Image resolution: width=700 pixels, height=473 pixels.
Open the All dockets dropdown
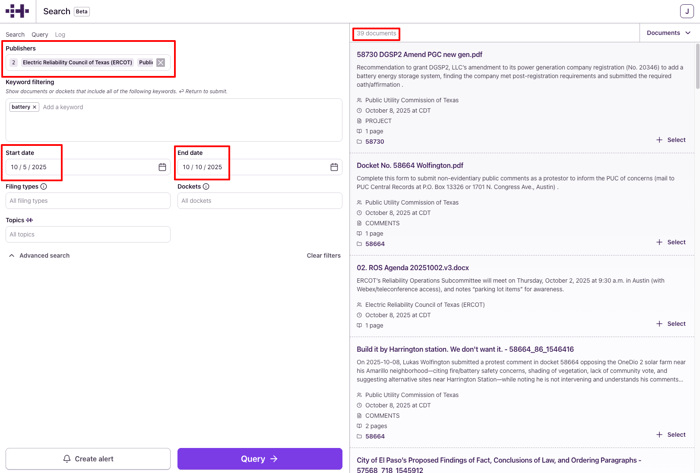260,201
